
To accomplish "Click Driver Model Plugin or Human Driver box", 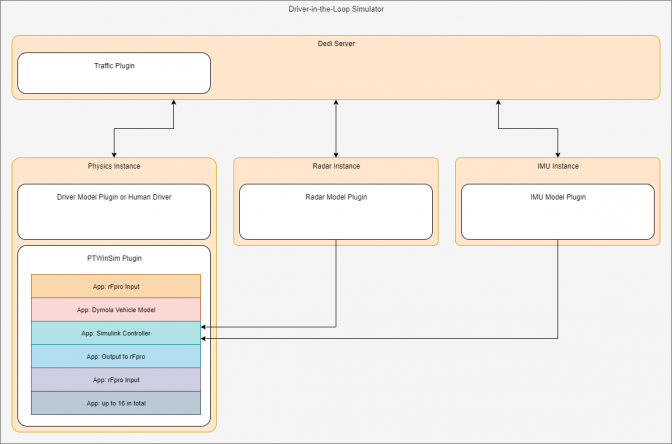I will pyautogui.click(x=114, y=212).
